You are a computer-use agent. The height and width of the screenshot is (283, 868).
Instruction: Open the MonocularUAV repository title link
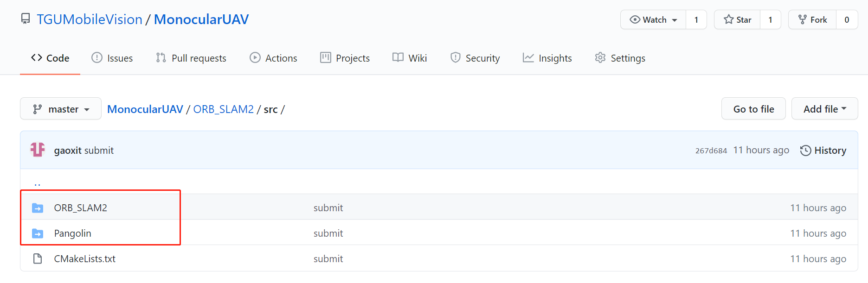(201, 19)
